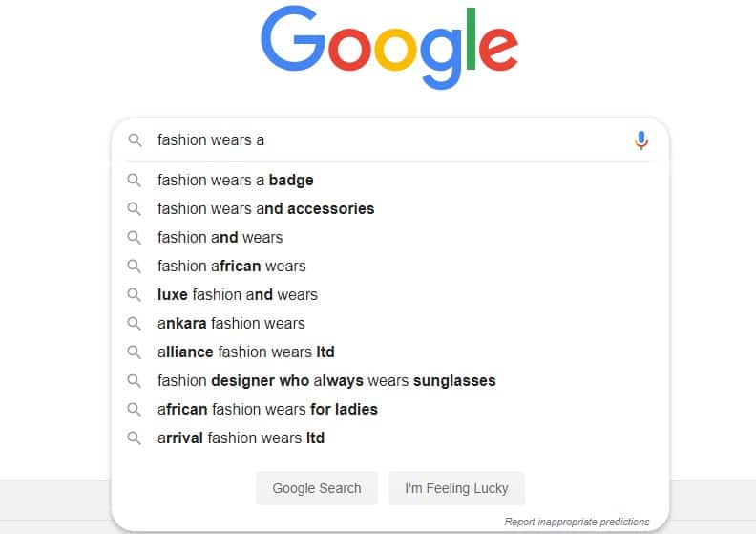Click into the search text field
The image size is (756, 534).
382,140
